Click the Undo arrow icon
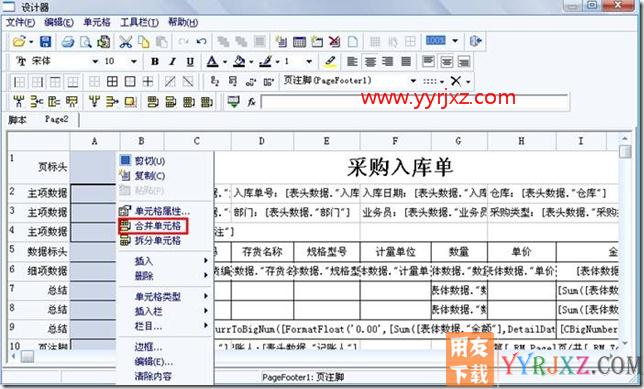This screenshot has width=644, height=389. 201,41
